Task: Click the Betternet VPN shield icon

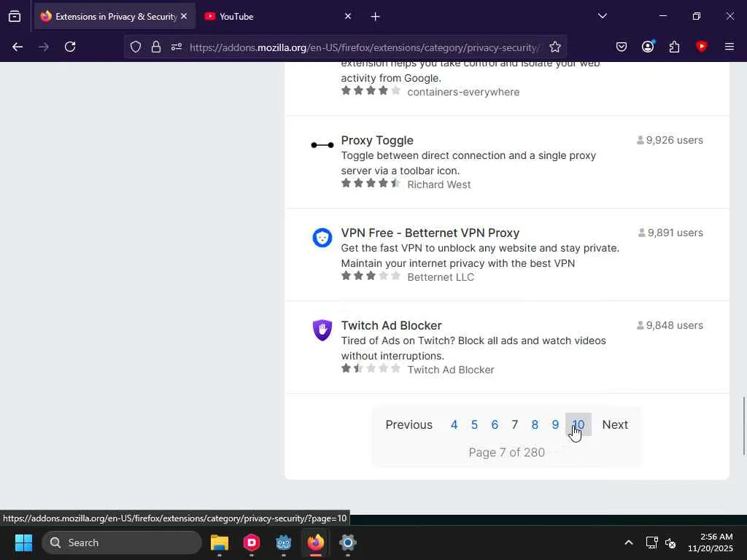Action: click(x=322, y=238)
